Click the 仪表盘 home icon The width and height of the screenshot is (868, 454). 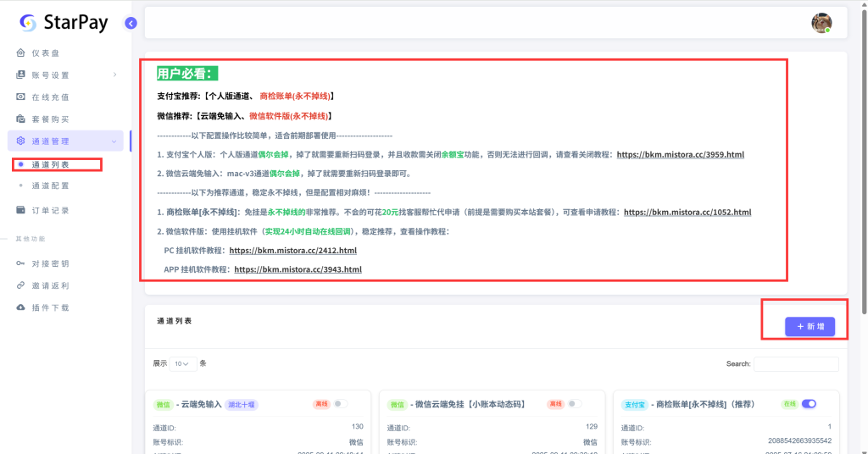click(x=20, y=53)
